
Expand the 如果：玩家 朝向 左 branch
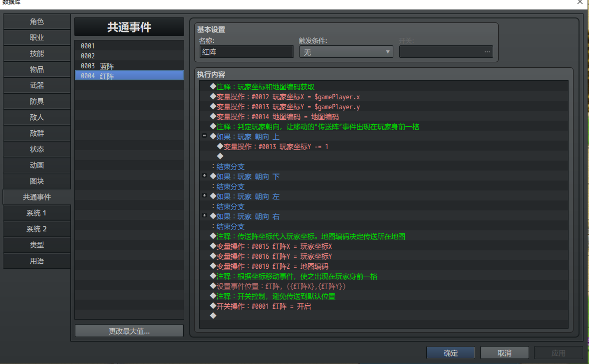[204, 195]
